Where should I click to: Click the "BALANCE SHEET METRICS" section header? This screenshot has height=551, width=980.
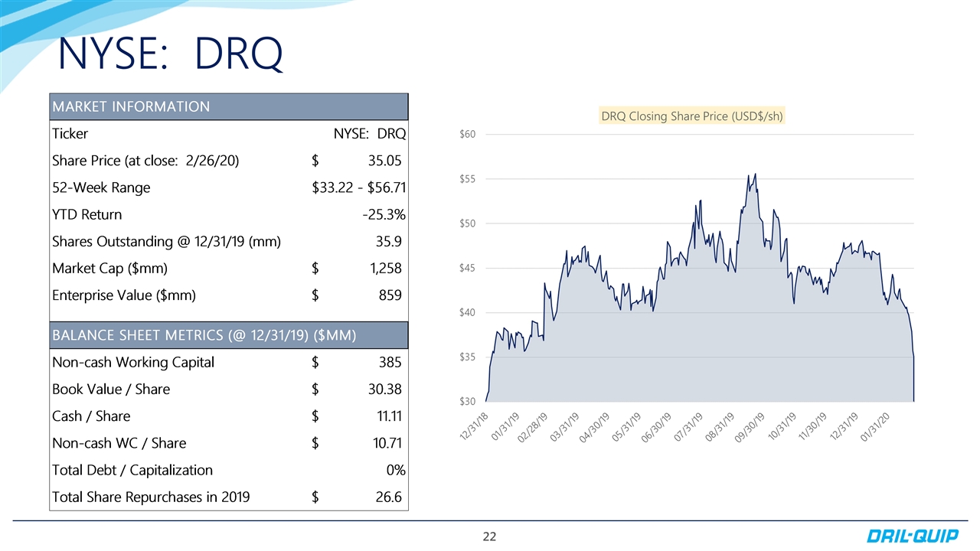click(x=229, y=335)
